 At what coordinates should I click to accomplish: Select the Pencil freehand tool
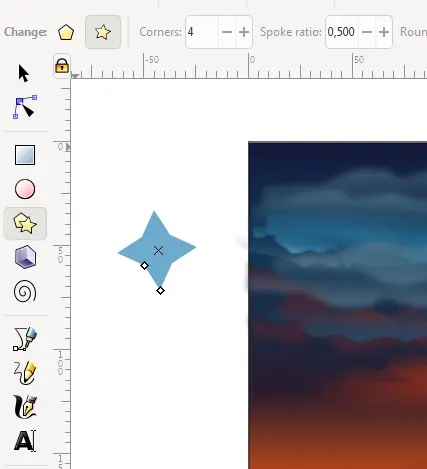pos(25,373)
